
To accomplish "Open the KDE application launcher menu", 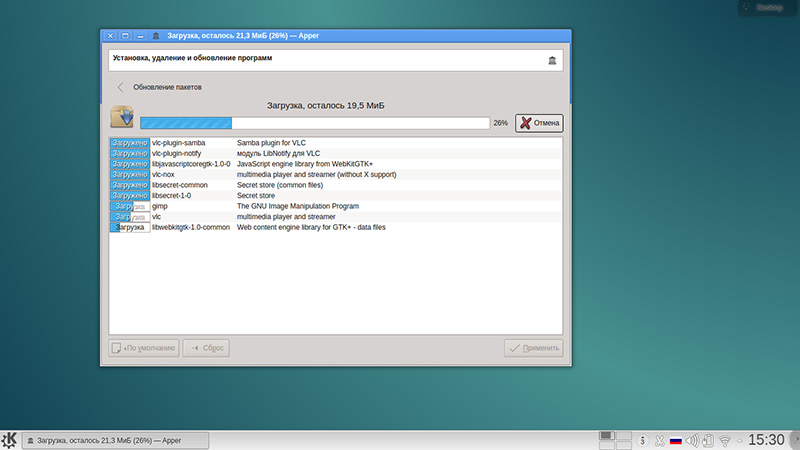I will click(x=9, y=440).
